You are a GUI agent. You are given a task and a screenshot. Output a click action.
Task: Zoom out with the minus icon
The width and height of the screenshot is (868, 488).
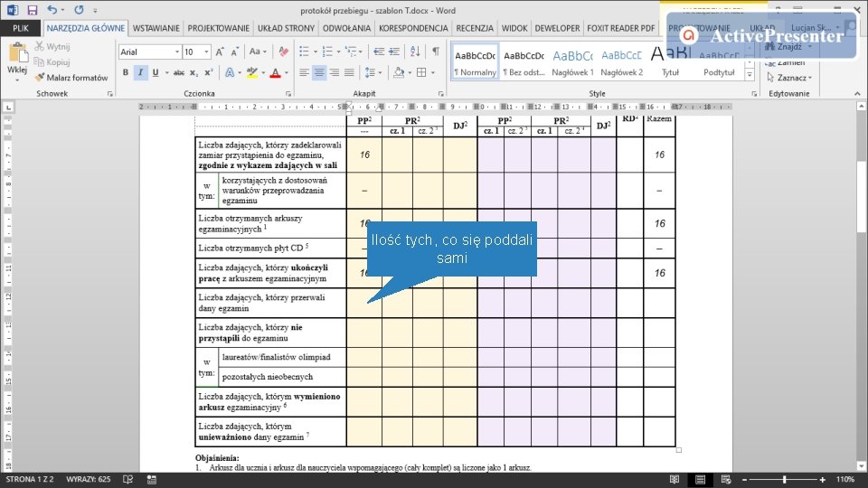744,480
